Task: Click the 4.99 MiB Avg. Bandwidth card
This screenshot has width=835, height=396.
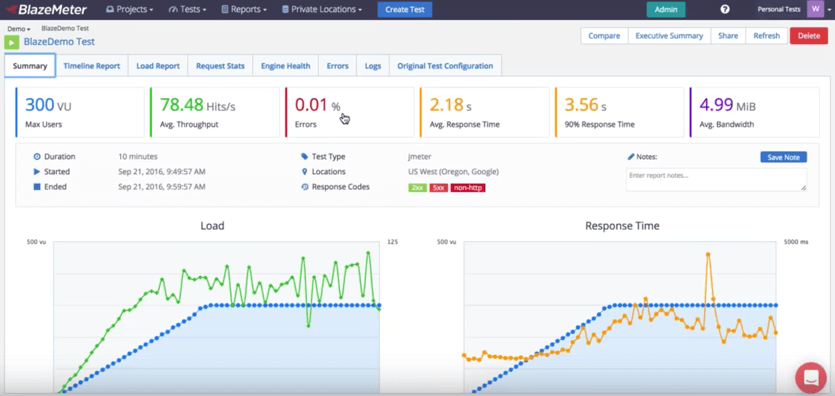Action: [x=754, y=112]
